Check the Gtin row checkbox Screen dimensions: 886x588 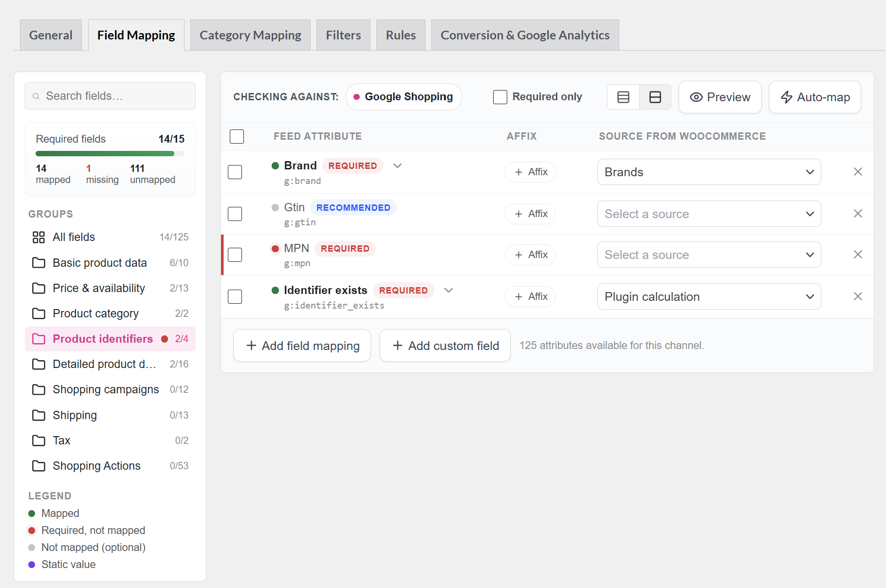[235, 214]
